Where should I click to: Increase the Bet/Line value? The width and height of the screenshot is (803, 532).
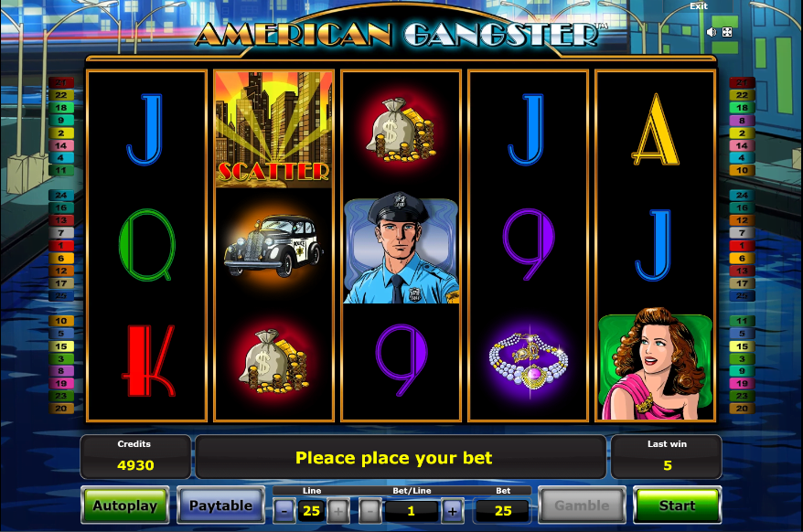click(x=452, y=511)
